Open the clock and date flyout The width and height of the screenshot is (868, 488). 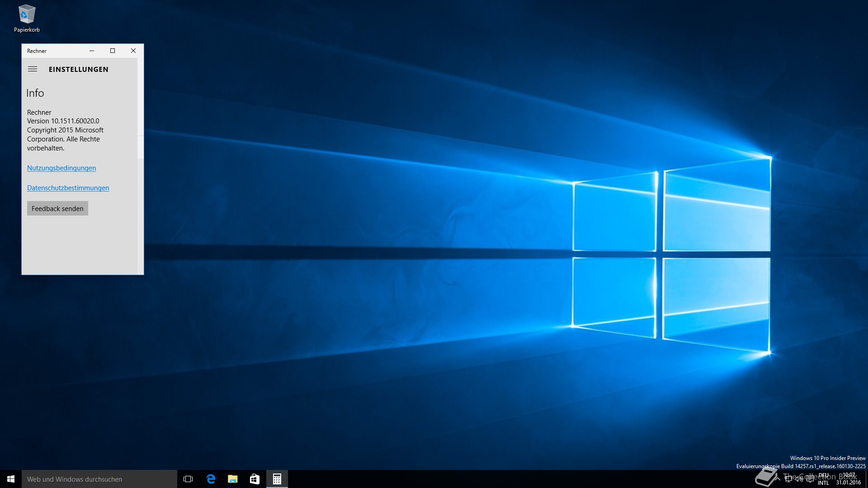click(x=849, y=479)
